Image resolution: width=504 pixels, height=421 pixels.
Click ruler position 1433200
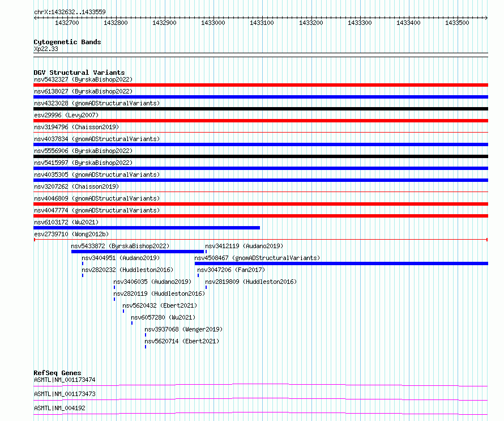[x=311, y=23]
